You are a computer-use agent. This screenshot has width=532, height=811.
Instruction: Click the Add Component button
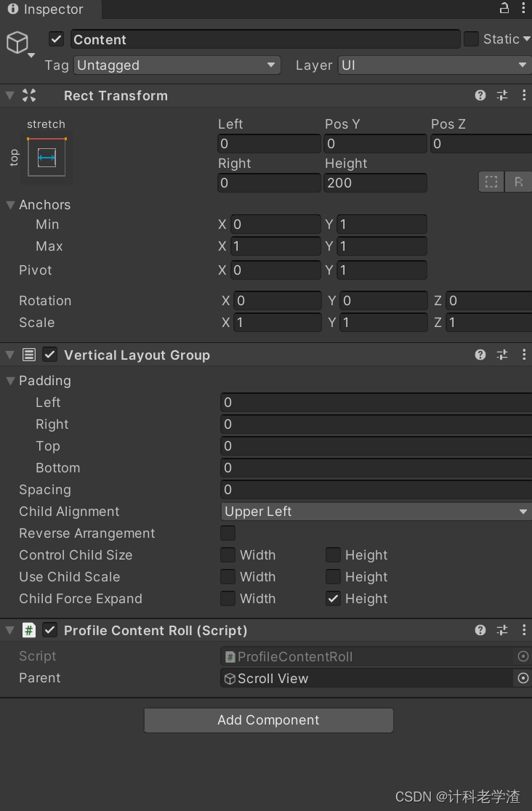268,720
